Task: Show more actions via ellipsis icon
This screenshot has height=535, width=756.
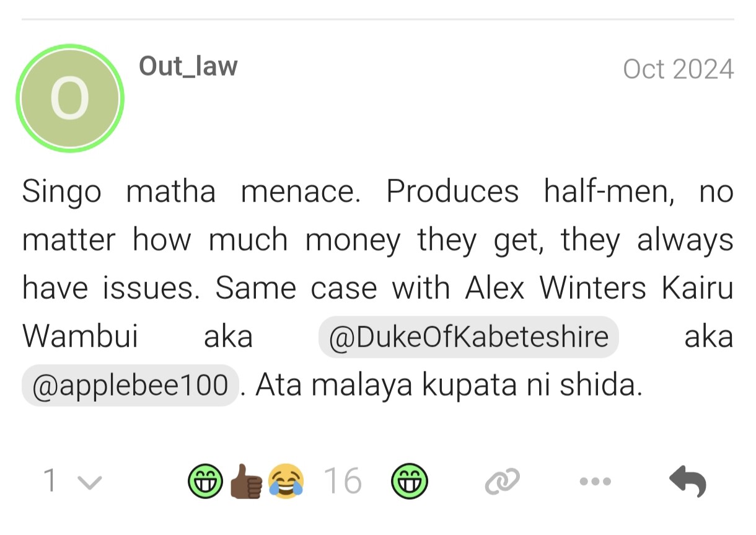Action: pyautogui.click(x=595, y=481)
